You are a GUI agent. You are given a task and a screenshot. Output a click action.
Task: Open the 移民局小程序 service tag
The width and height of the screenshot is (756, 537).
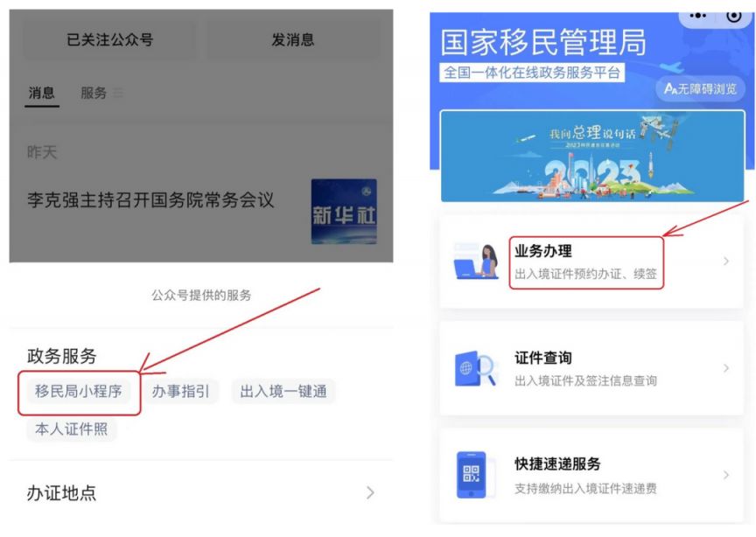[x=79, y=391]
